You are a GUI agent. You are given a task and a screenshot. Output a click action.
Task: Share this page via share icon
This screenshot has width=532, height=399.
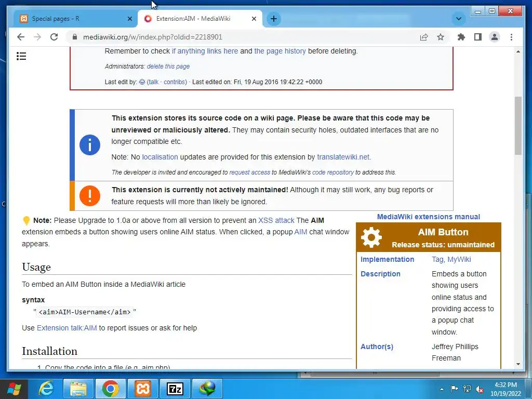(424, 37)
